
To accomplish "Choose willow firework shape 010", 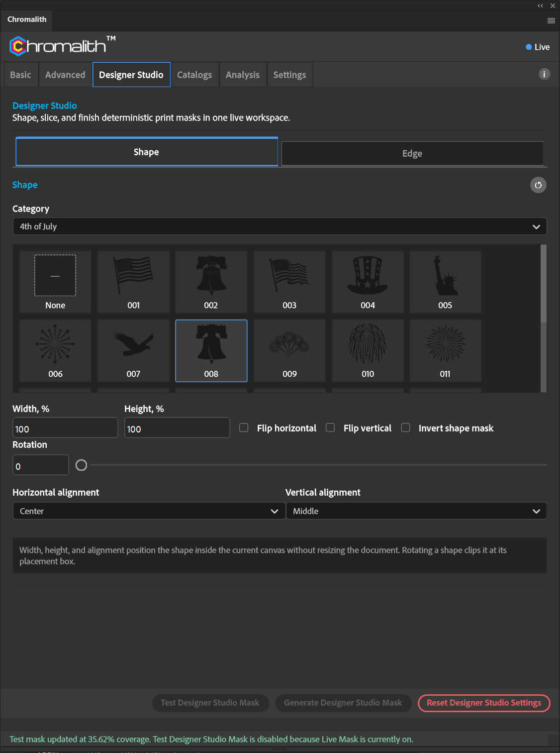I will [x=368, y=351].
